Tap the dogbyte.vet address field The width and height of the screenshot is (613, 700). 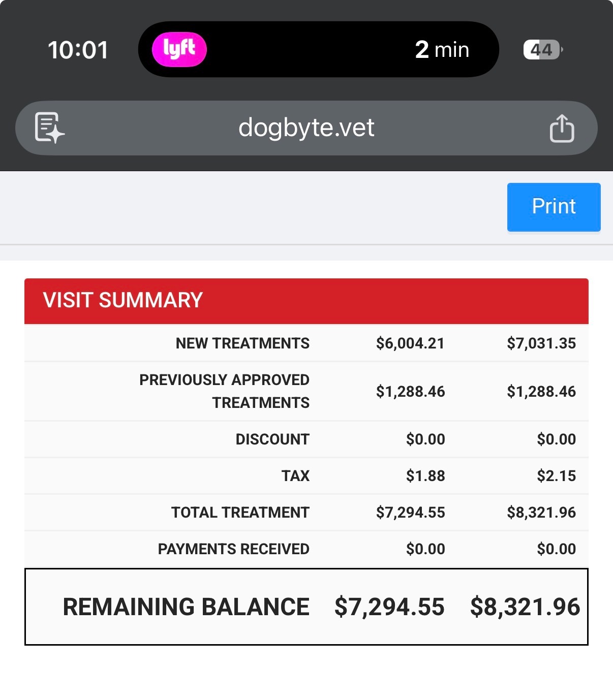[306, 128]
